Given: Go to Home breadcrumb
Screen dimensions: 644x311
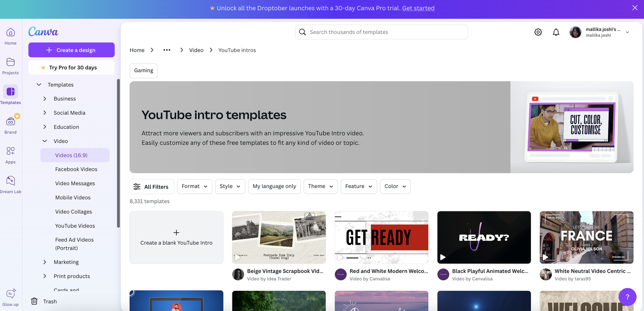Looking at the screenshot, I should pyautogui.click(x=137, y=50).
